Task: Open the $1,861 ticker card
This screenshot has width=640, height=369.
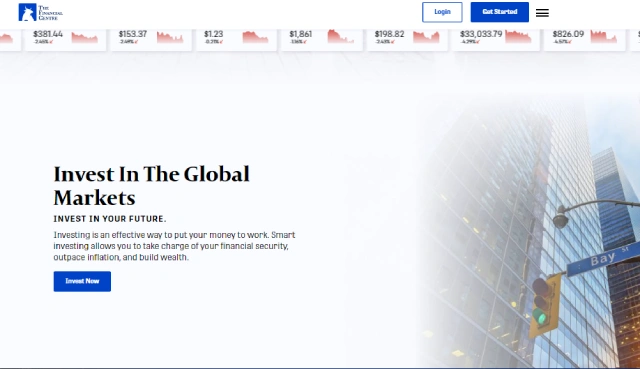Action: pyautogui.click(x=322, y=40)
